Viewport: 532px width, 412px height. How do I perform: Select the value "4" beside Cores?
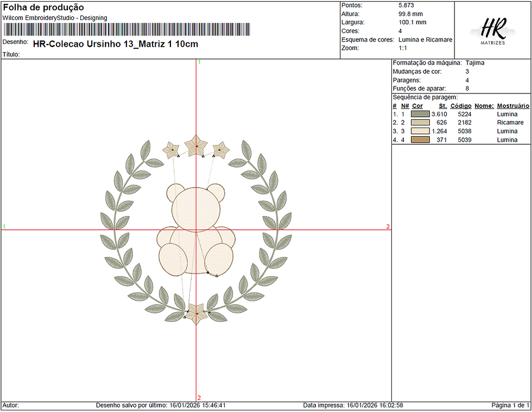click(x=400, y=31)
